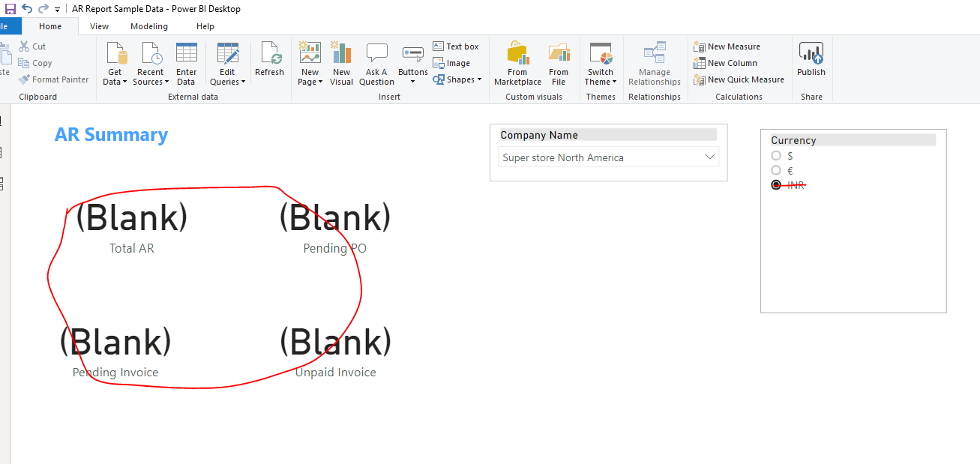
Task: Click the Currency slicer header
Action: (x=853, y=140)
